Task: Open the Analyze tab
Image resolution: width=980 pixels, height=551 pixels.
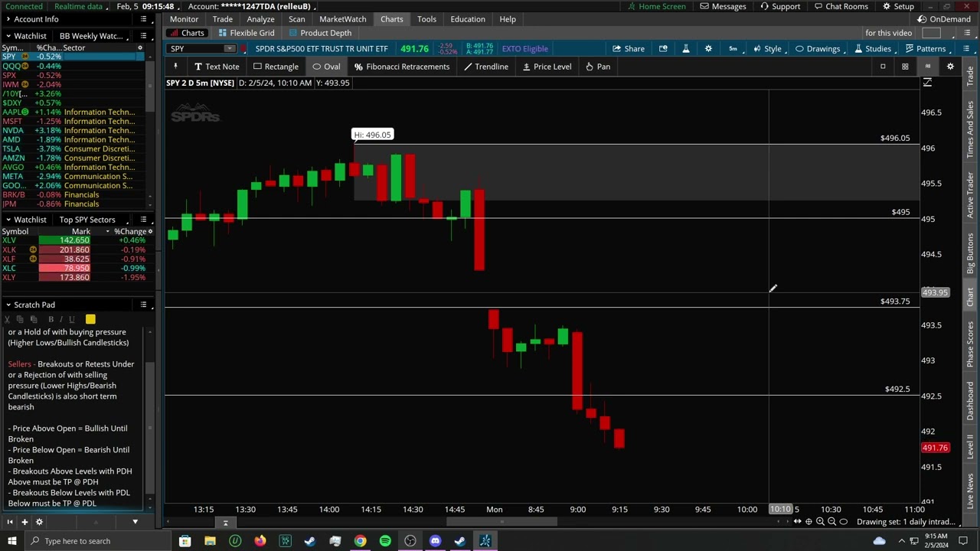Action: click(x=260, y=19)
